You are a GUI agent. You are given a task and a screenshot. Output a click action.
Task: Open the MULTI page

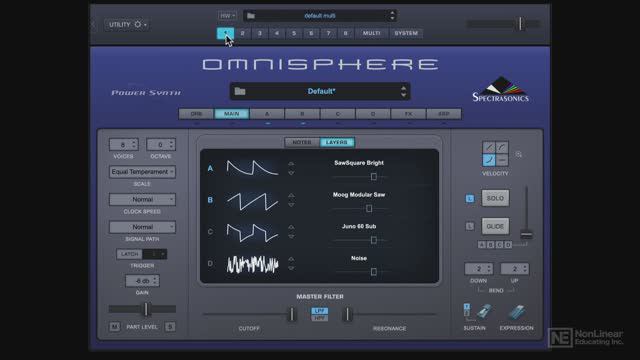tap(371, 33)
